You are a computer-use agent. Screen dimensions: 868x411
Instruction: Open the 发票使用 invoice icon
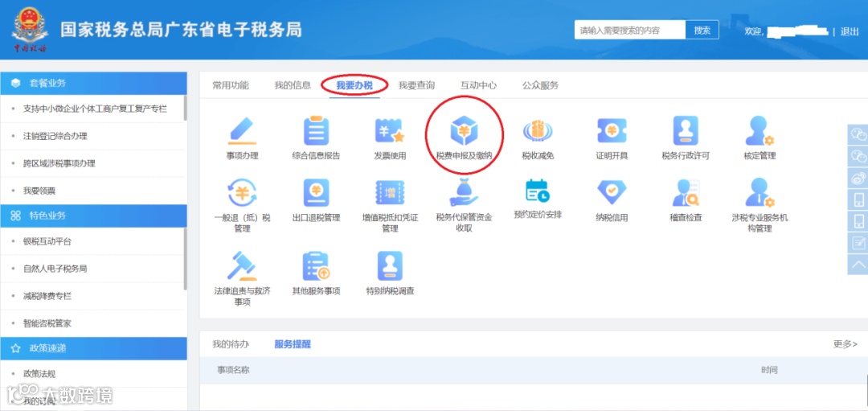coord(390,131)
